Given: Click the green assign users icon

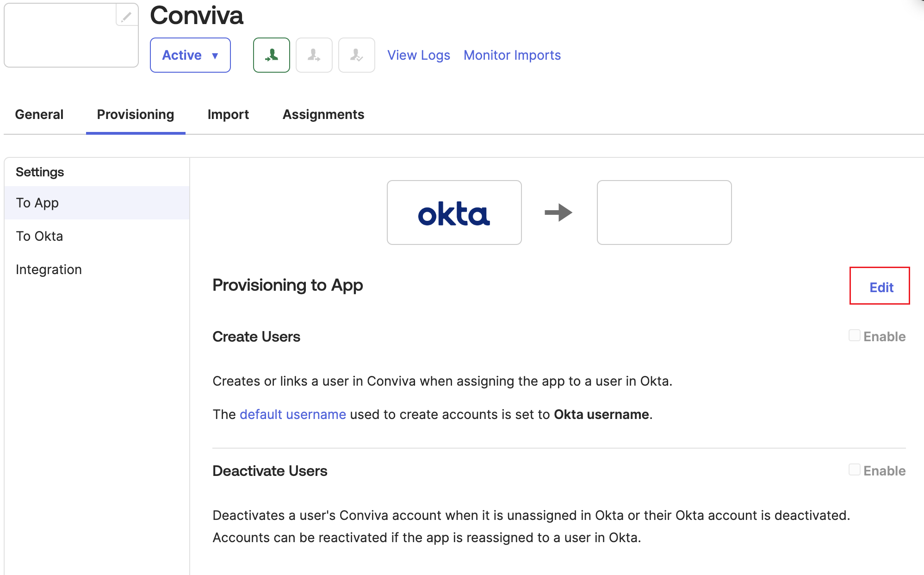Looking at the screenshot, I should tap(272, 55).
